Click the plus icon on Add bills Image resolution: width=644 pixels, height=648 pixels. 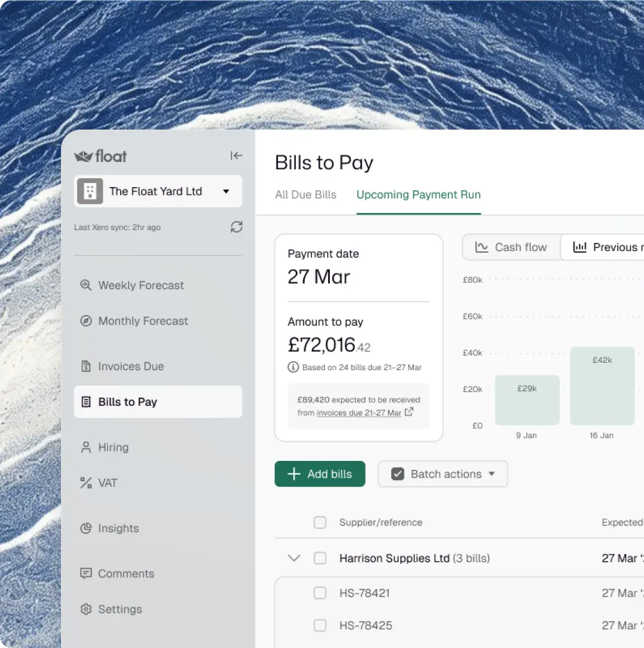coord(294,474)
